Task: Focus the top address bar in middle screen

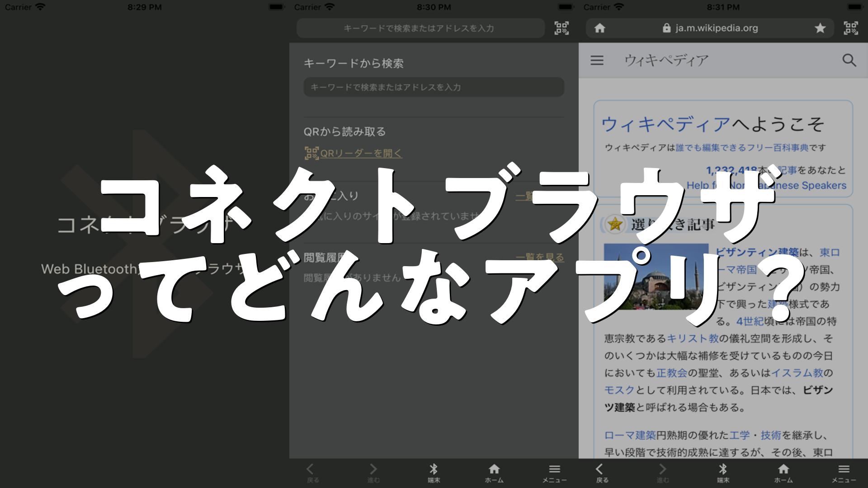Action: (420, 28)
